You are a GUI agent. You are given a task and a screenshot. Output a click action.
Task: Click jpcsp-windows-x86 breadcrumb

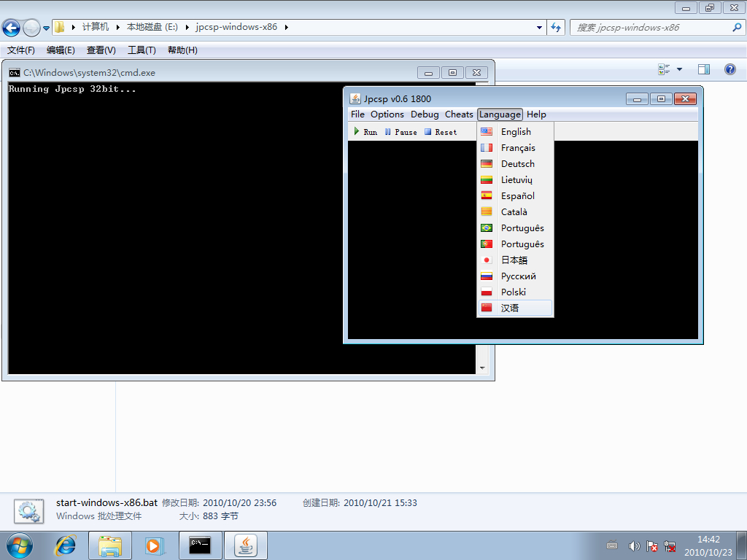236,27
